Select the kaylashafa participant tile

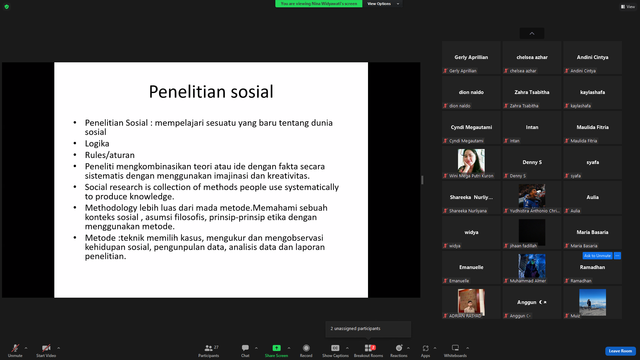(x=592, y=93)
